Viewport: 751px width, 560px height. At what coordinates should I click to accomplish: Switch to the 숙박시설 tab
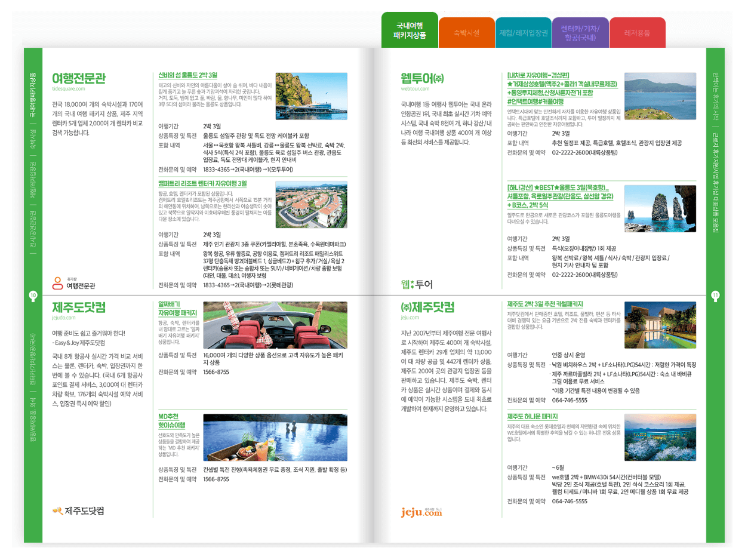tap(466, 33)
